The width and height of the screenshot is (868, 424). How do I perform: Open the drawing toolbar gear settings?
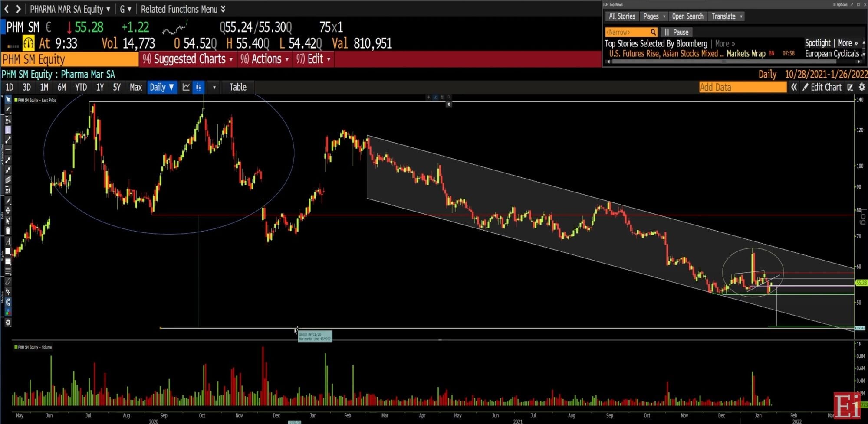click(8, 323)
